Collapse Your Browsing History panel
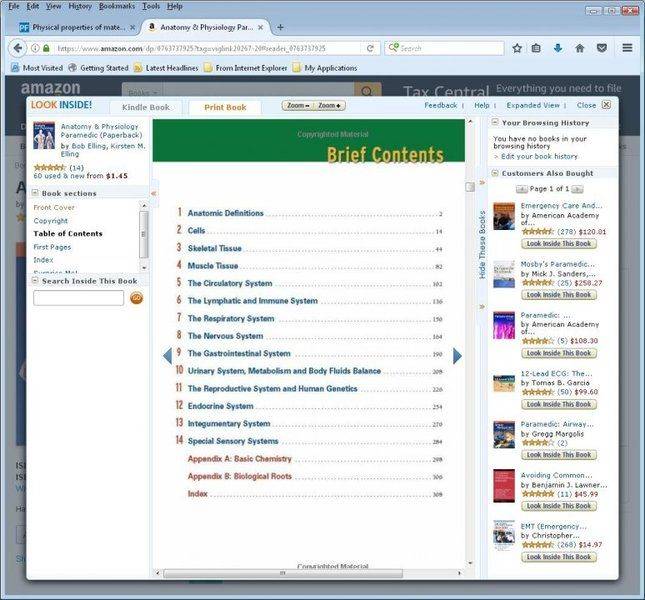The image size is (645, 600). (495, 122)
